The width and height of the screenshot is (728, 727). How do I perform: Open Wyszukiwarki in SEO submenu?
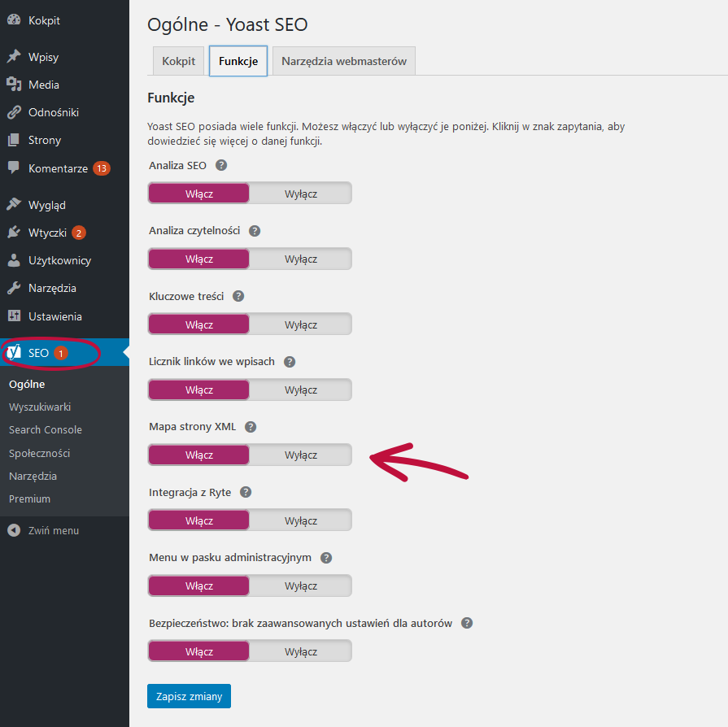pos(40,407)
